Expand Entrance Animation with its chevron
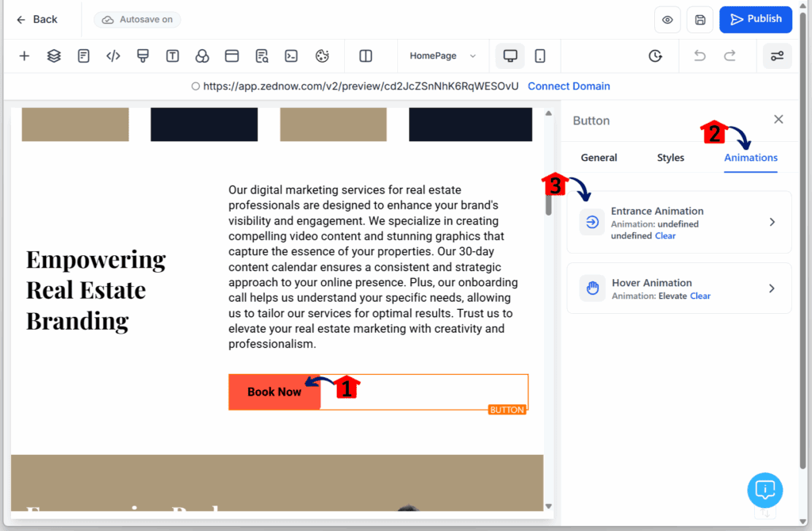This screenshot has width=812, height=531. click(x=772, y=222)
